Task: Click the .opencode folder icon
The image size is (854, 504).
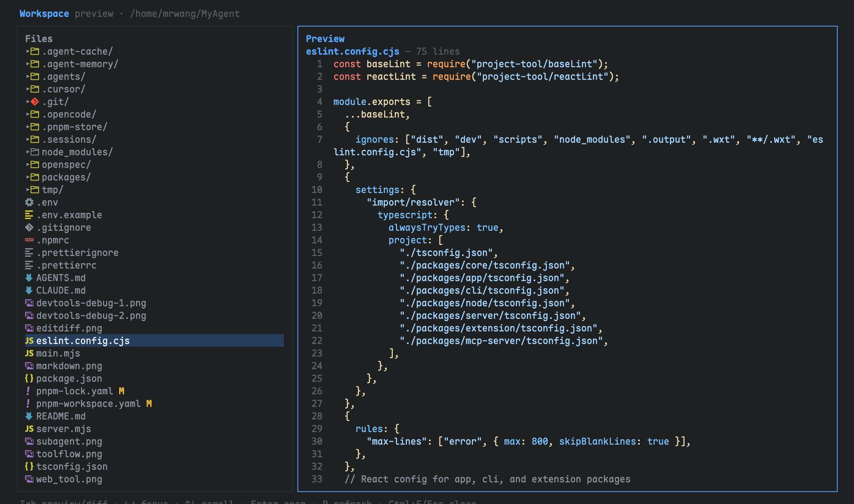Action: coord(35,114)
